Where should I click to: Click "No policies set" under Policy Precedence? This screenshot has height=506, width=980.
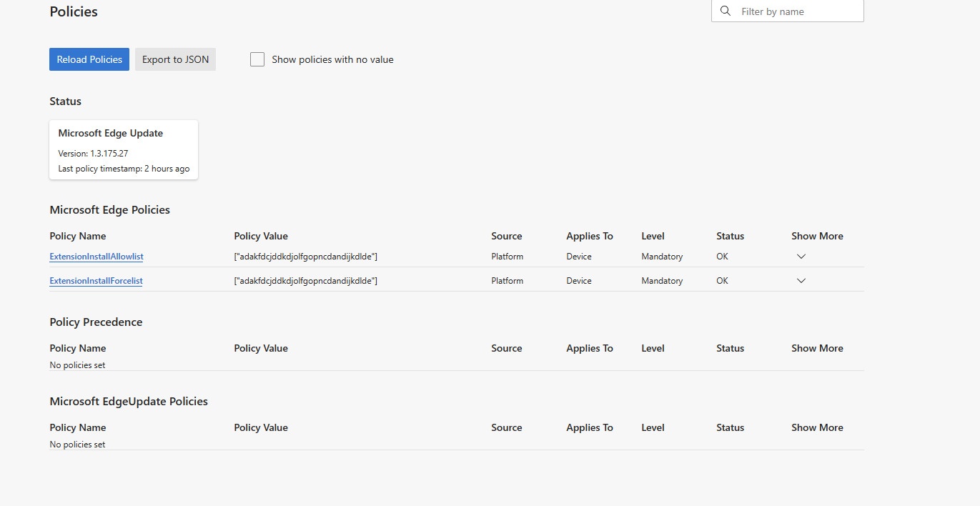[77, 365]
